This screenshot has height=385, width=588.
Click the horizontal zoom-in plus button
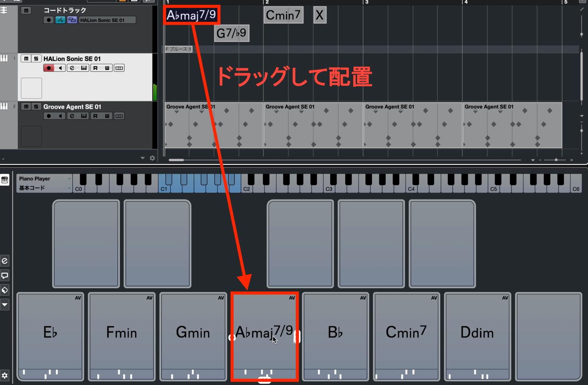[x=572, y=160]
